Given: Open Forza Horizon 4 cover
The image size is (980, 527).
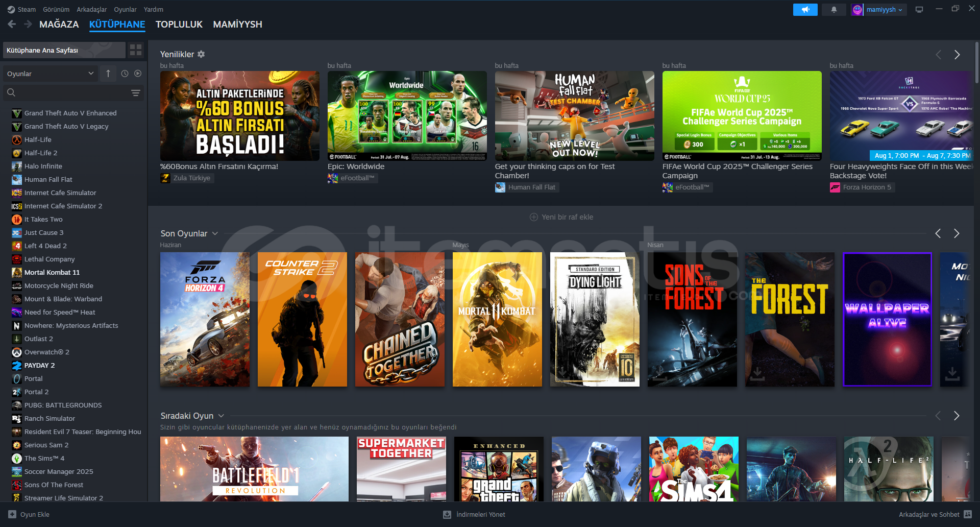Looking at the screenshot, I should [x=205, y=319].
